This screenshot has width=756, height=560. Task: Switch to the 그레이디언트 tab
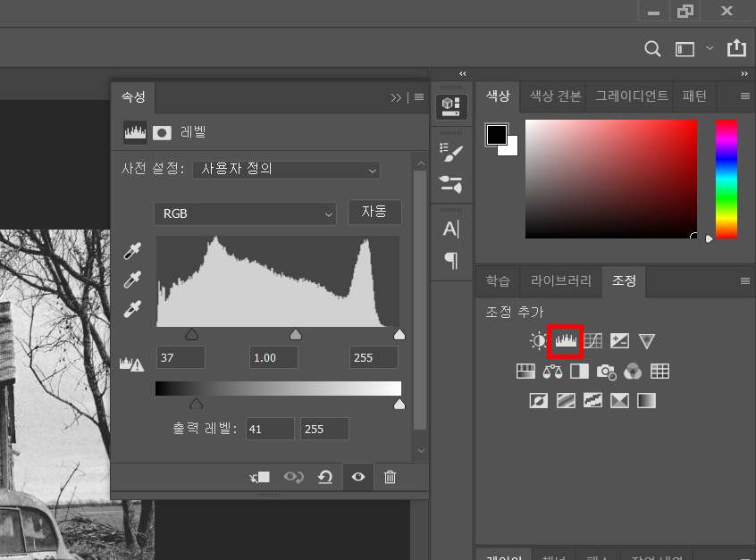(x=631, y=96)
